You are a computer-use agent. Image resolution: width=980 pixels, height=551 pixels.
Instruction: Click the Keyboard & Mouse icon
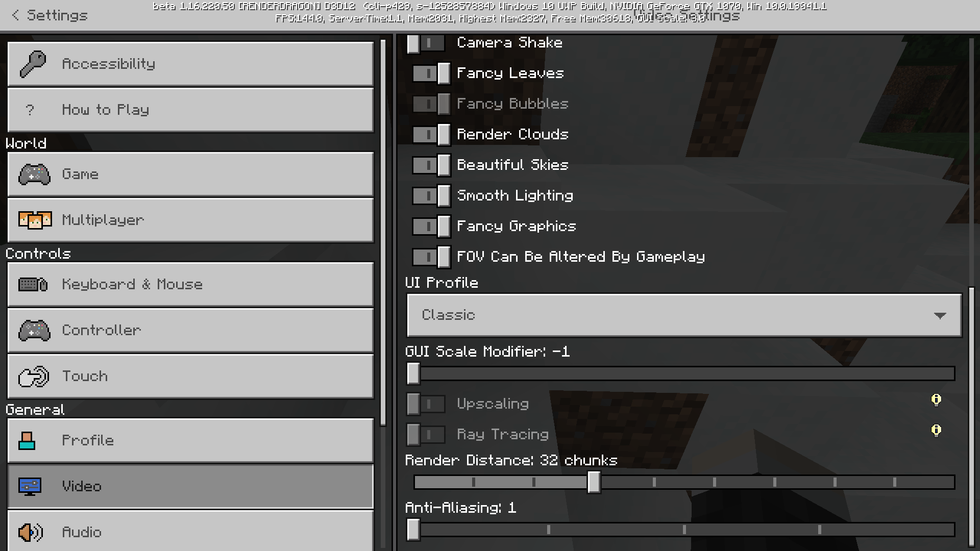(33, 284)
